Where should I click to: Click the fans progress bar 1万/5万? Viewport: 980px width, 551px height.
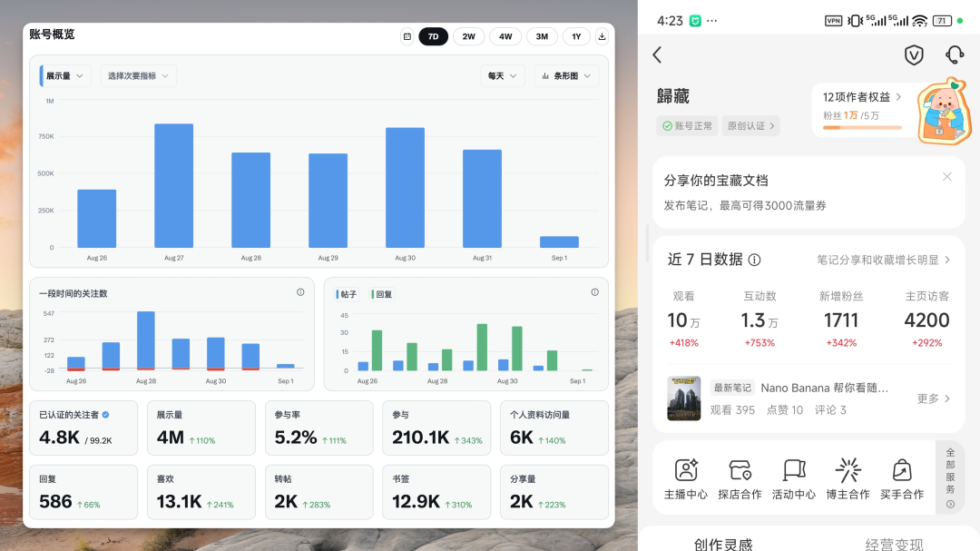[x=862, y=128]
